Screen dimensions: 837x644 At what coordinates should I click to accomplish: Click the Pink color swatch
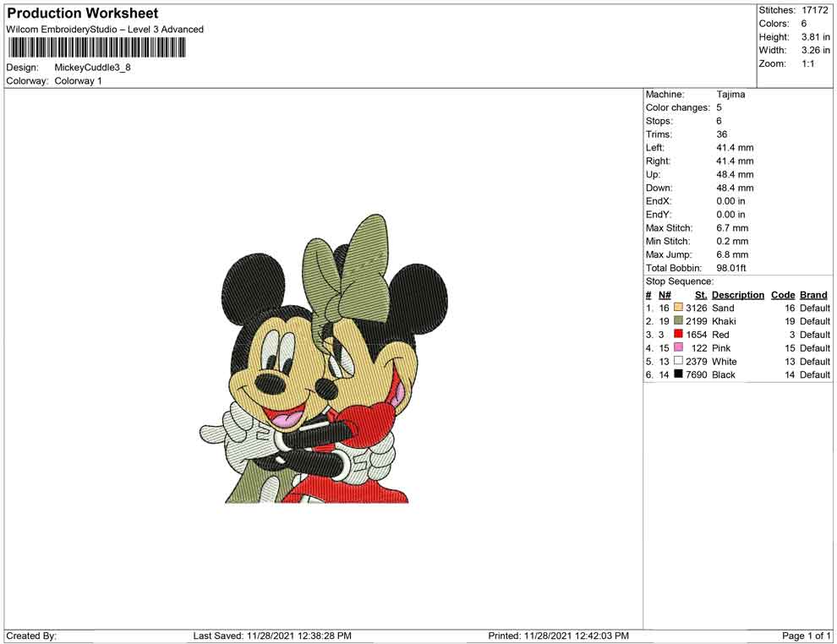678,347
